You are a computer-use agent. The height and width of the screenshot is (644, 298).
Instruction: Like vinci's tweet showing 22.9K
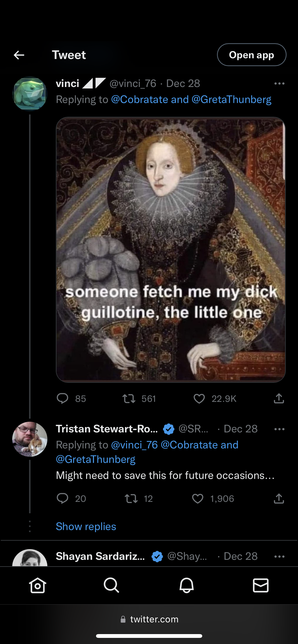(x=199, y=399)
